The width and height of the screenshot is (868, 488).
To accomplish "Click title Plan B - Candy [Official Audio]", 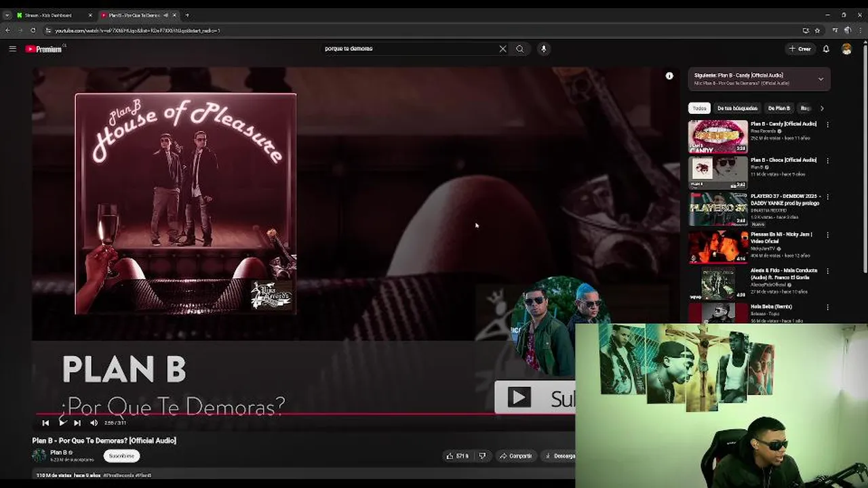I will coord(783,124).
